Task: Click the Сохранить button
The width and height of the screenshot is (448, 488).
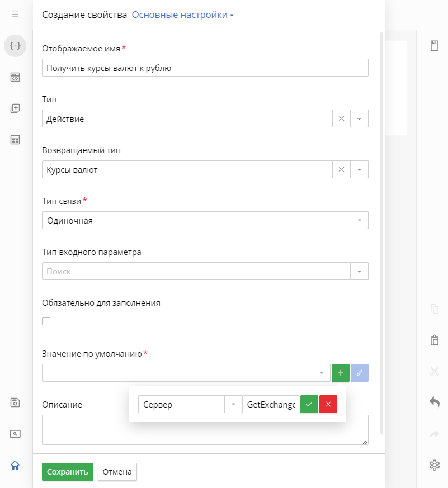Action: (x=68, y=472)
